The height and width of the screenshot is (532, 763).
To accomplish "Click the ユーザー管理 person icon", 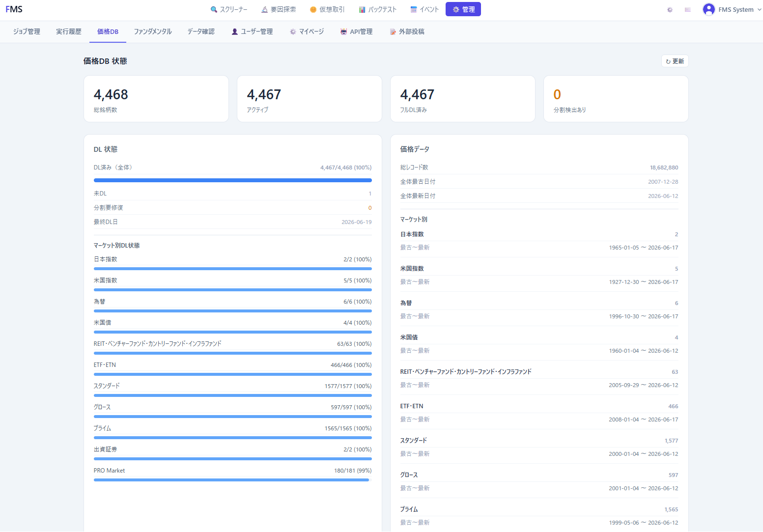I will coord(235,31).
